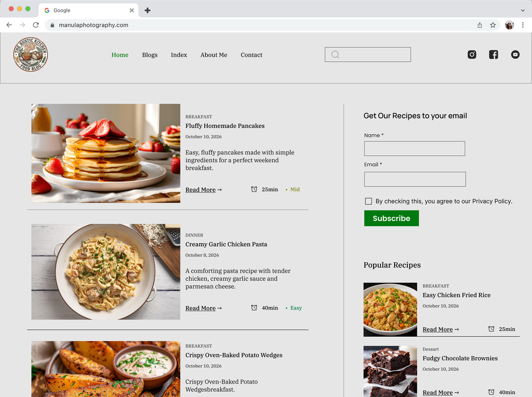Bookmark this page with star icon
This screenshot has width=532, height=397.
[x=493, y=25]
